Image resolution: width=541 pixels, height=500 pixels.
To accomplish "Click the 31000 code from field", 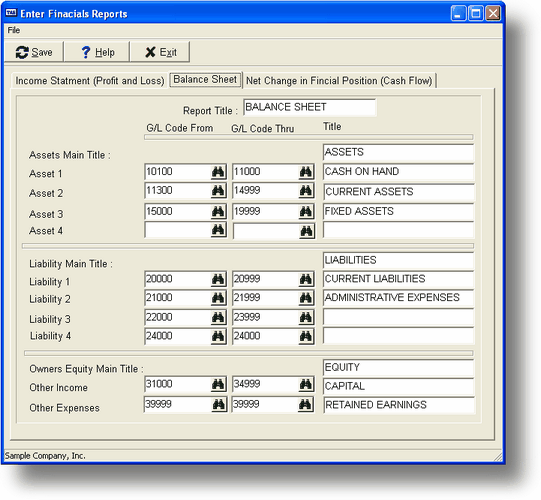I will [178, 384].
